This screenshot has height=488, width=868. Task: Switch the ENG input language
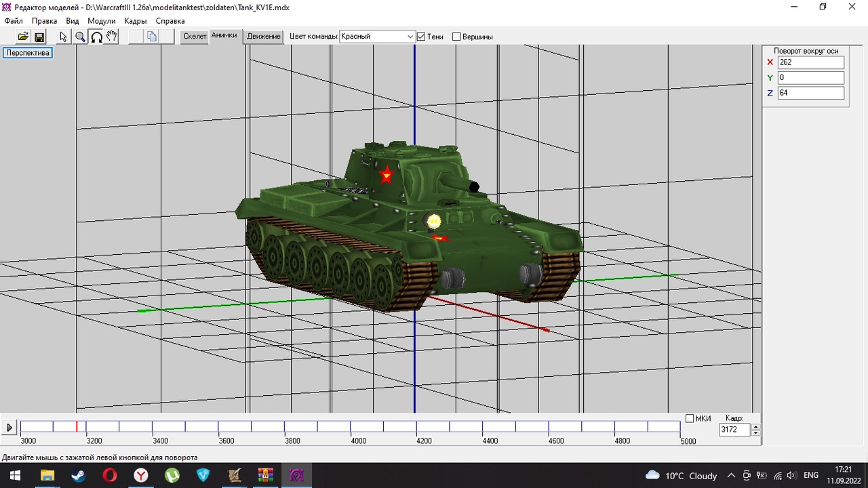[x=810, y=475]
